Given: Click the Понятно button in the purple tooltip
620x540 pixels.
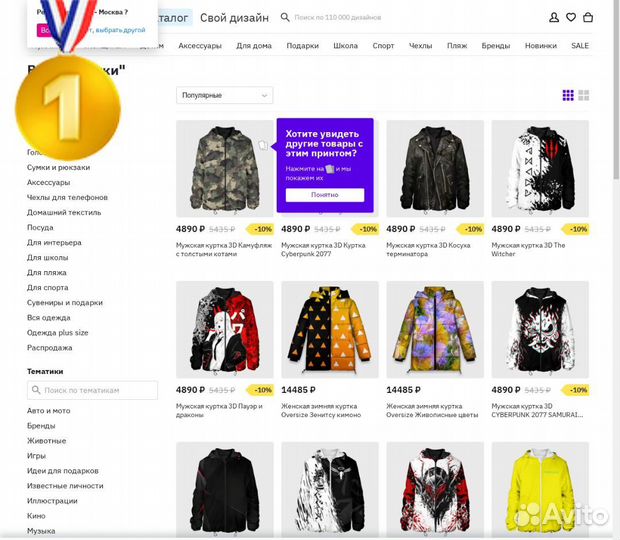Looking at the screenshot, I should [325, 195].
